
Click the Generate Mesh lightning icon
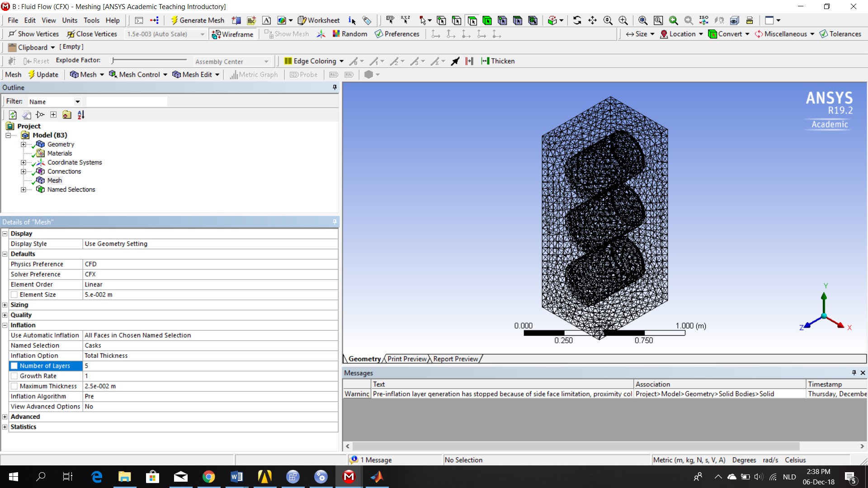pos(174,20)
